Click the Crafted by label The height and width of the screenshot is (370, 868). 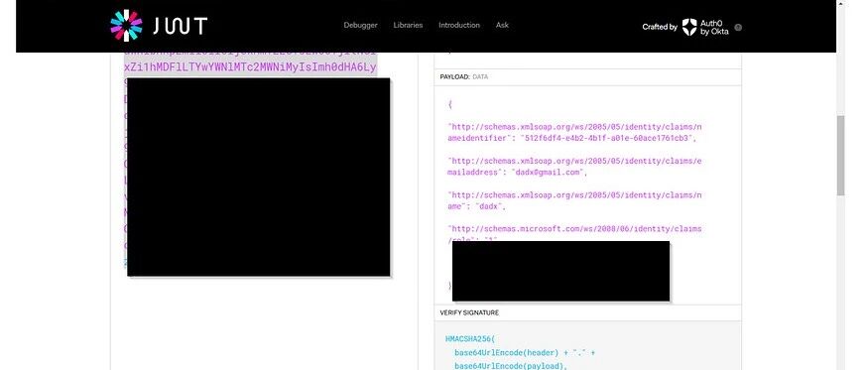click(660, 27)
